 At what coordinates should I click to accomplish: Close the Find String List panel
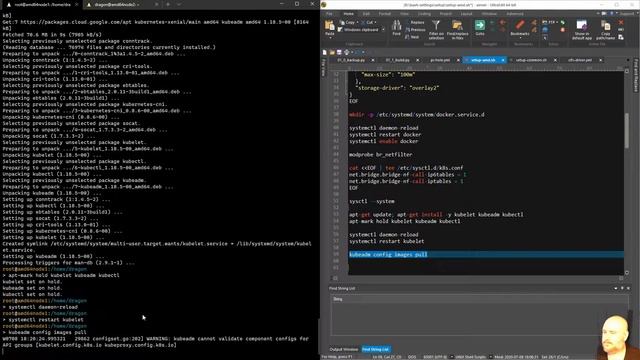(628, 288)
